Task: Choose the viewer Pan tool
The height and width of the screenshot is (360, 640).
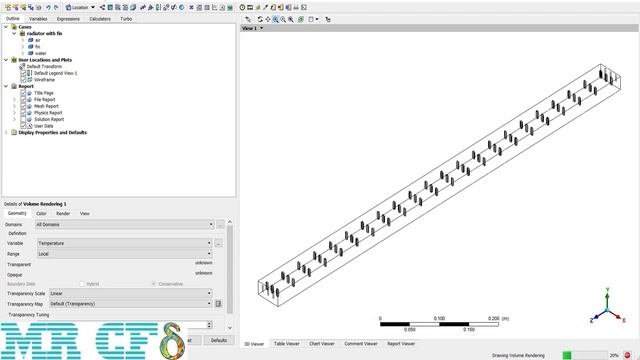Action: coord(268,19)
